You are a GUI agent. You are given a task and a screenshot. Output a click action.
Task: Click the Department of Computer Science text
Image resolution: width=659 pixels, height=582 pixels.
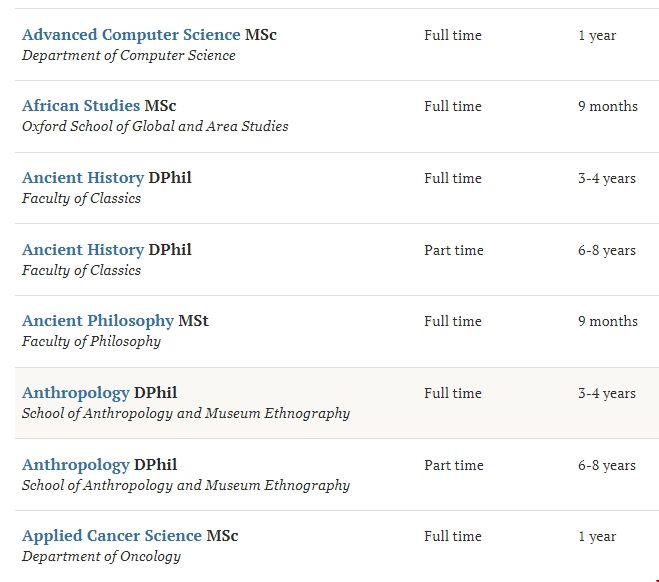pos(129,56)
